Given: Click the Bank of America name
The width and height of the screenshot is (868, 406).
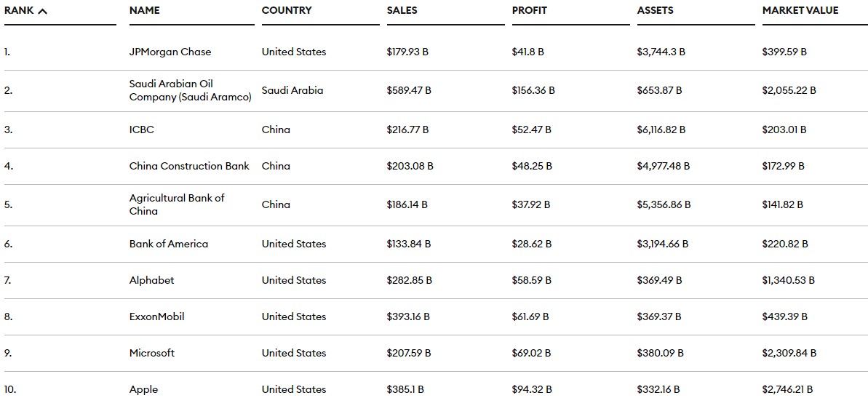Looking at the screenshot, I should click(169, 244).
